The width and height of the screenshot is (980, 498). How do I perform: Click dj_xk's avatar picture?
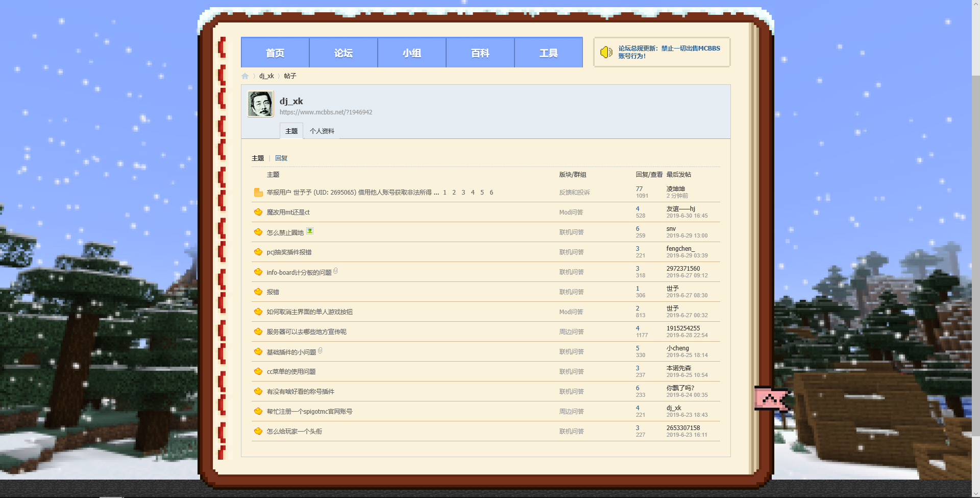coord(260,104)
